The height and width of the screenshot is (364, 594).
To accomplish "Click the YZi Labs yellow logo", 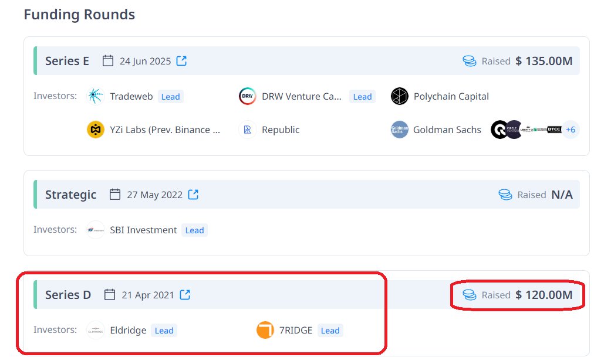I will tap(96, 130).
